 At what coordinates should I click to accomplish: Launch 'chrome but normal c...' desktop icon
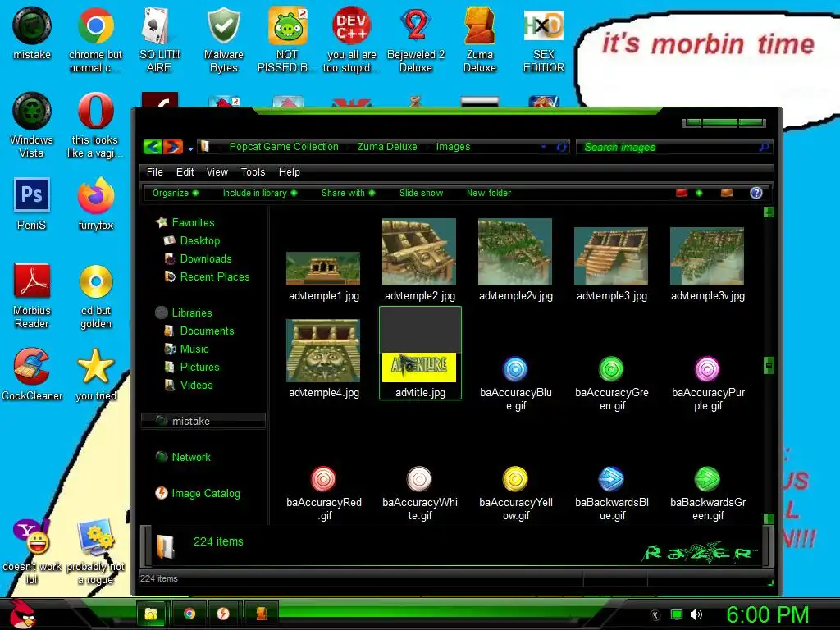tap(95, 39)
